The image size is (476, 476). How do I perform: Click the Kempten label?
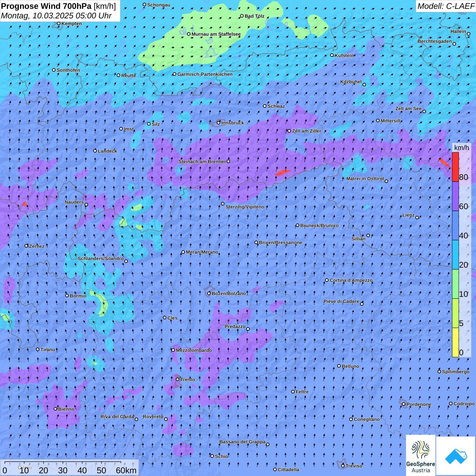[72, 24]
